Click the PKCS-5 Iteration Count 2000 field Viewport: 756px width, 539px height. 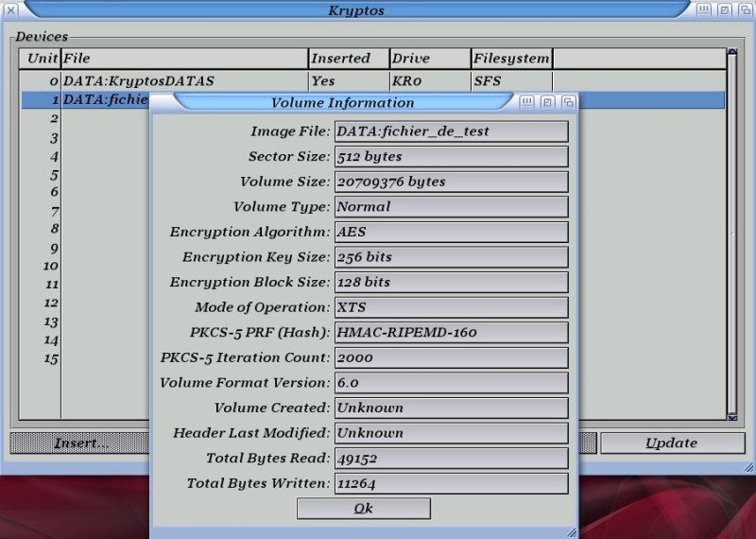pos(452,357)
